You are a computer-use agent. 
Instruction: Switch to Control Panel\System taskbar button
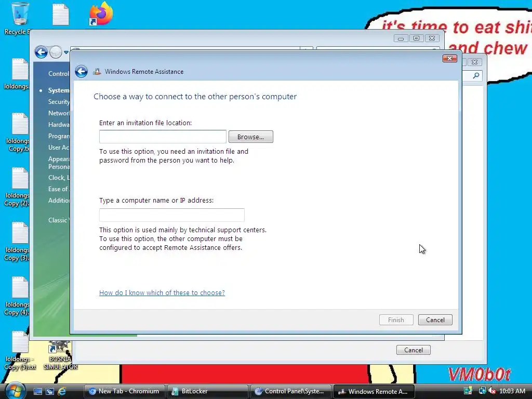click(290, 391)
